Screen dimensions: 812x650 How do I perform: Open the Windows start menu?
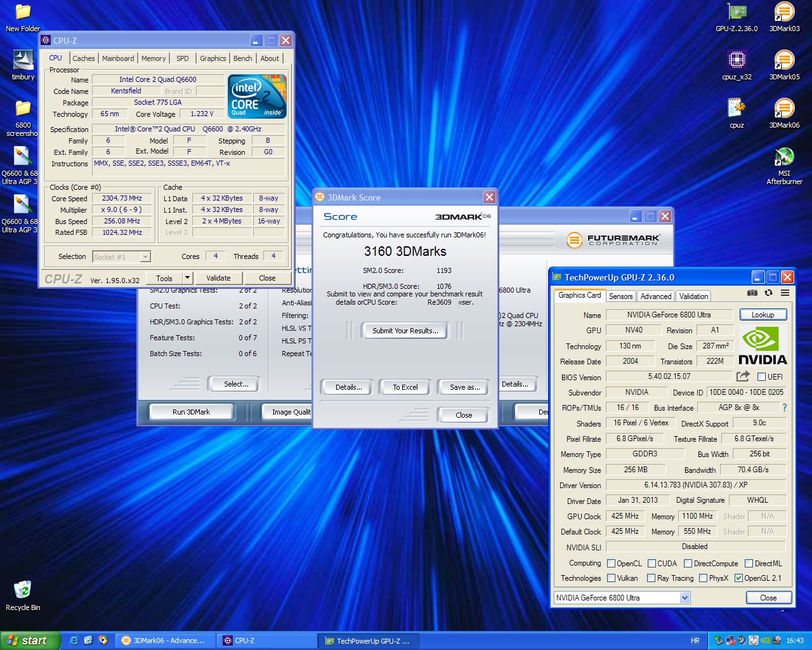click(x=30, y=640)
